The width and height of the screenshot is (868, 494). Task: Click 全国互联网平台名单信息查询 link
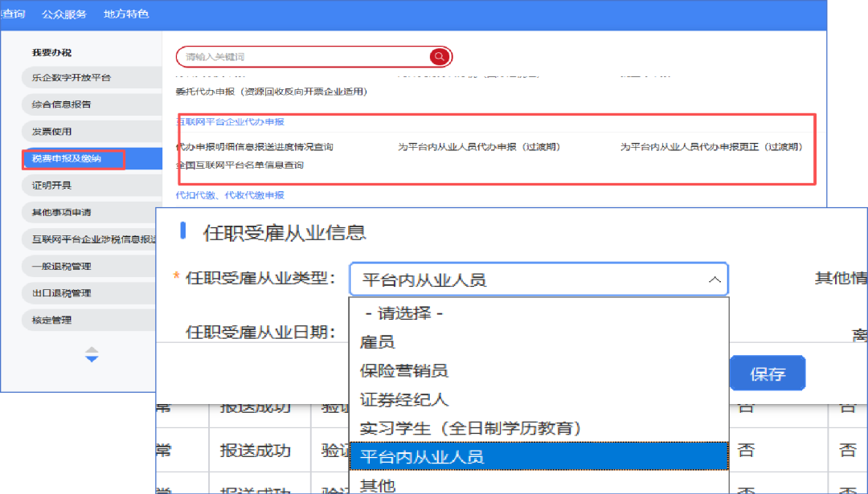pyautogui.click(x=240, y=165)
